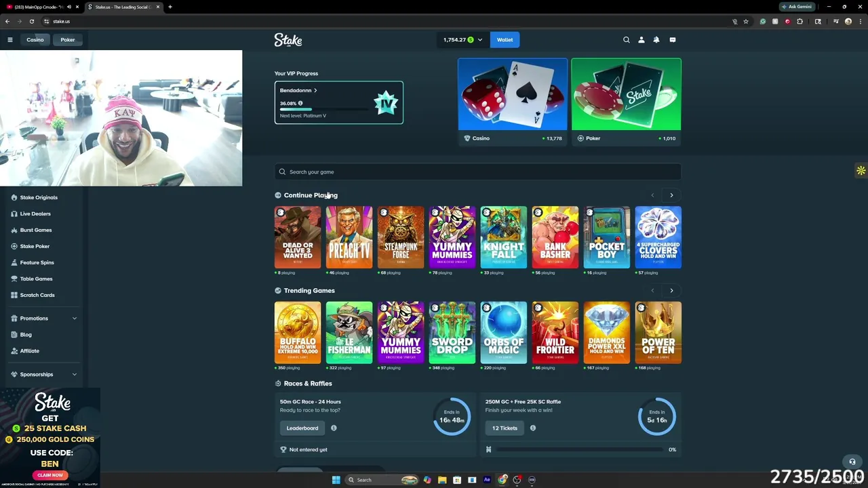Open Bendadonnn VIP profile chevron

click(315, 90)
